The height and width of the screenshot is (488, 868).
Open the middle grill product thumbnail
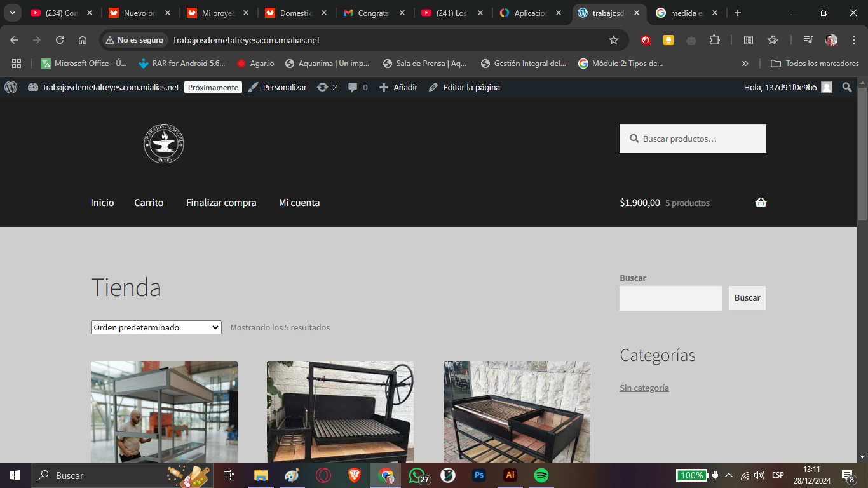[340, 412]
